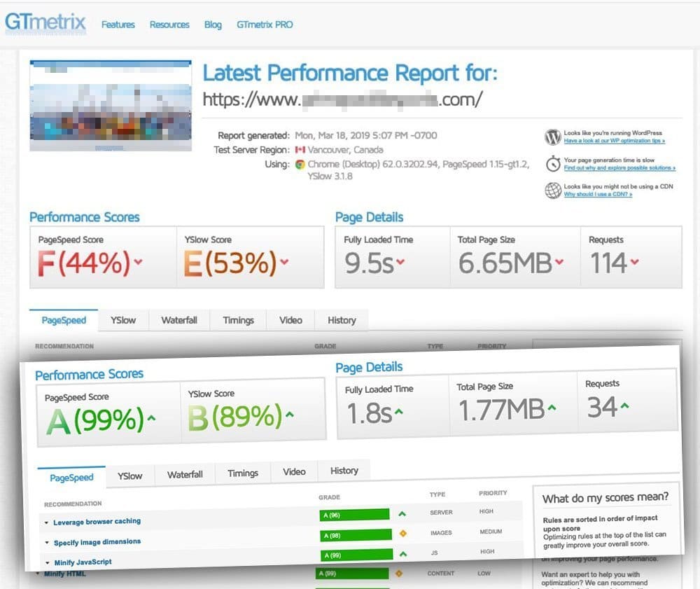
Task: Click the A (99) Minify JavaScript grade bar
Action: pos(357,555)
